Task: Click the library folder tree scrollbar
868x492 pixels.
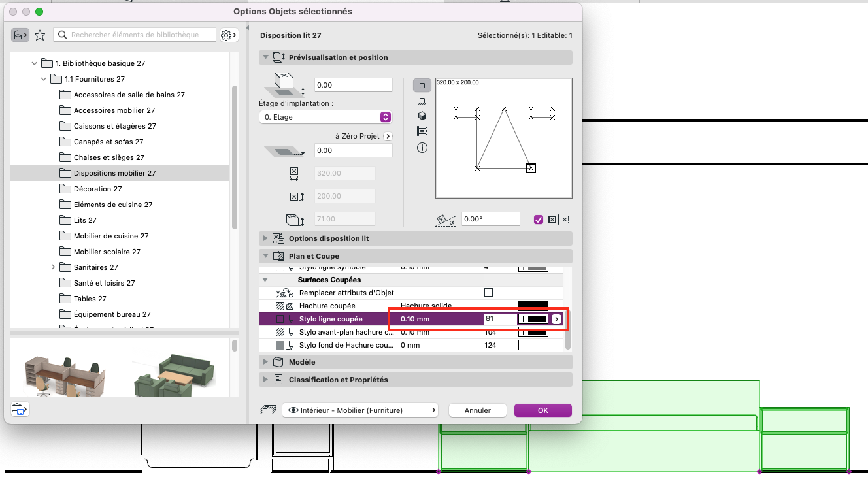Action: (235, 157)
